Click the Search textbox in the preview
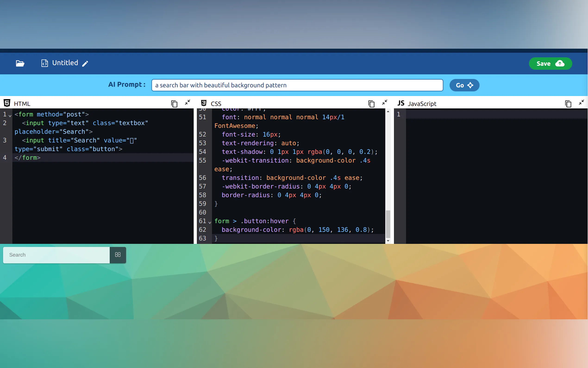 tap(56, 255)
